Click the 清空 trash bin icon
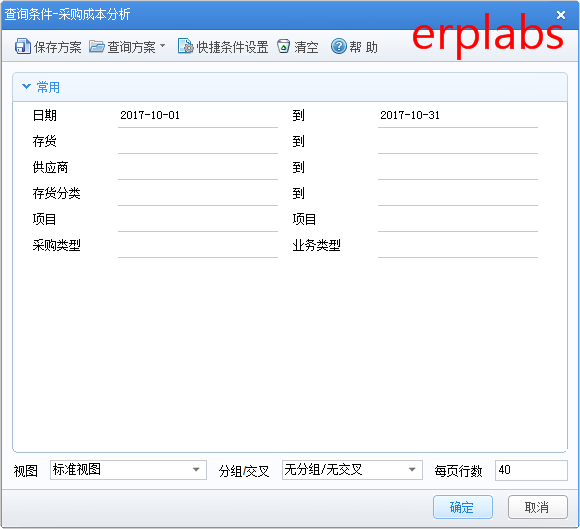580x529 pixels. pos(283,47)
